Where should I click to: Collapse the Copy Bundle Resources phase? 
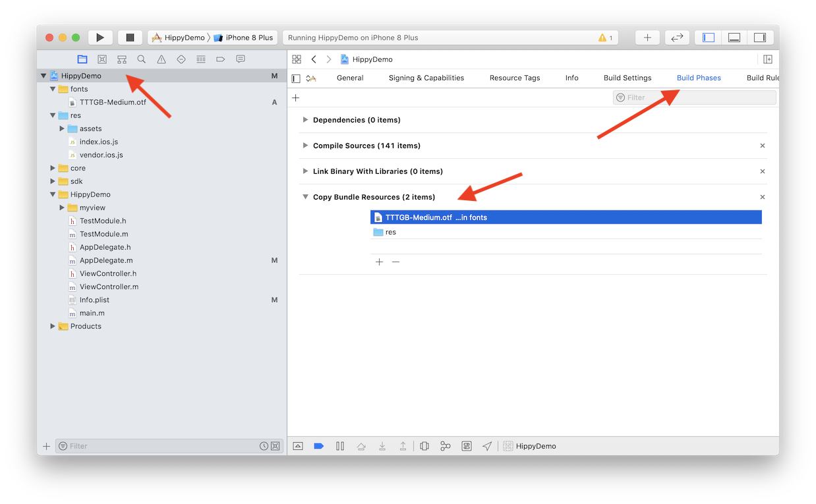[305, 197]
